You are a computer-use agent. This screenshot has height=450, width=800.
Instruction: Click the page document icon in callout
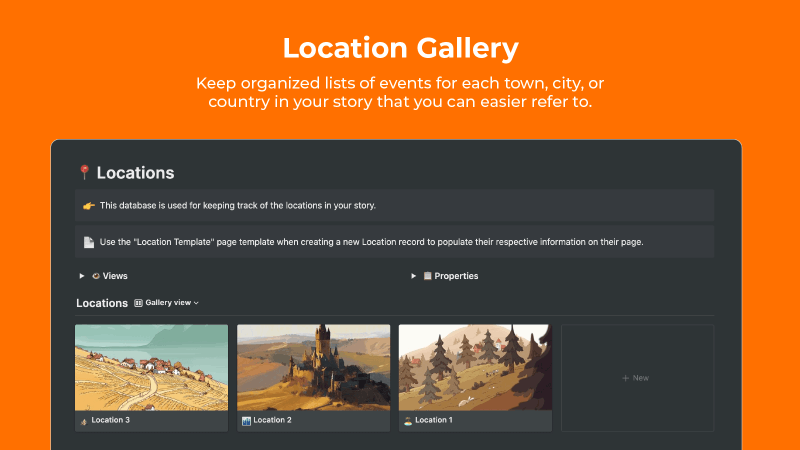pyautogui.click(x=88, y=242)
